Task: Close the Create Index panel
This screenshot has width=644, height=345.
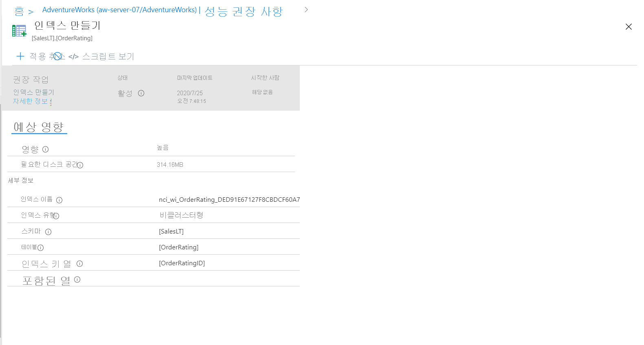Action: coord(629,26)
